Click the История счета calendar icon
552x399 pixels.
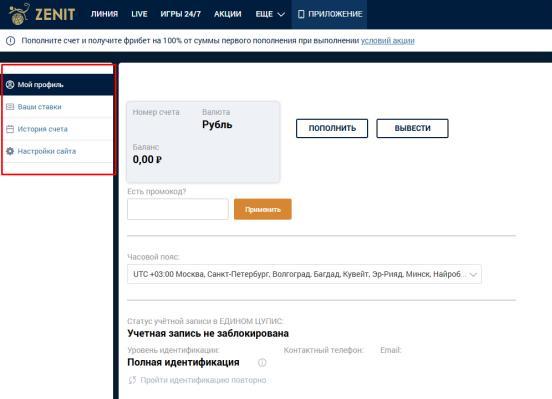pyautogui.click(x=10, y=129)
